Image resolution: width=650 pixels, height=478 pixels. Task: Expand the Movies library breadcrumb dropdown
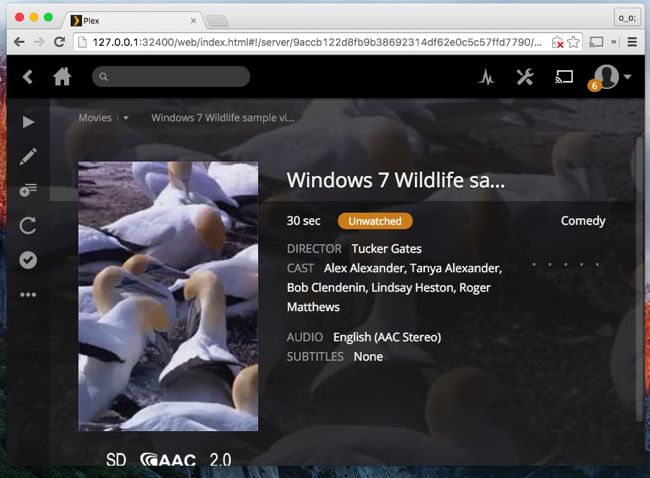125,118
